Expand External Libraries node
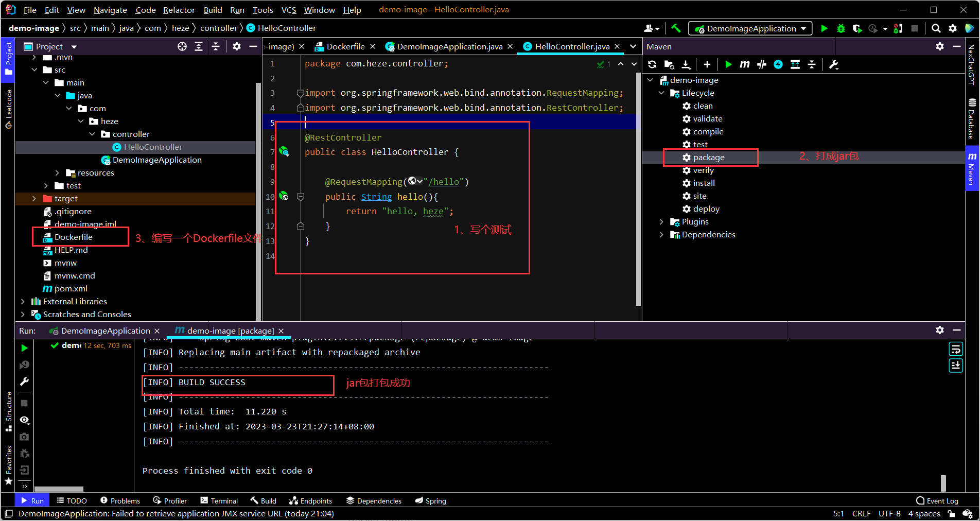 pos(23,301)
